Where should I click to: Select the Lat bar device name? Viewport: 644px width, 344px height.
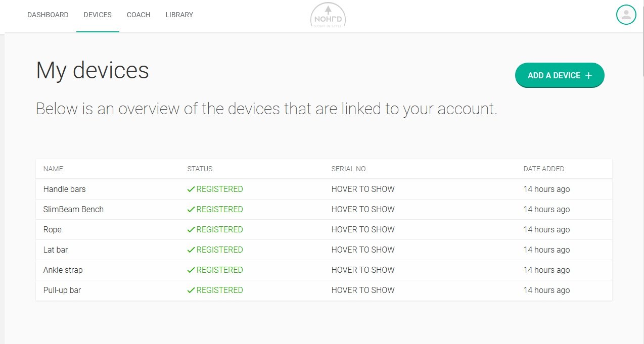coord(56,250)
